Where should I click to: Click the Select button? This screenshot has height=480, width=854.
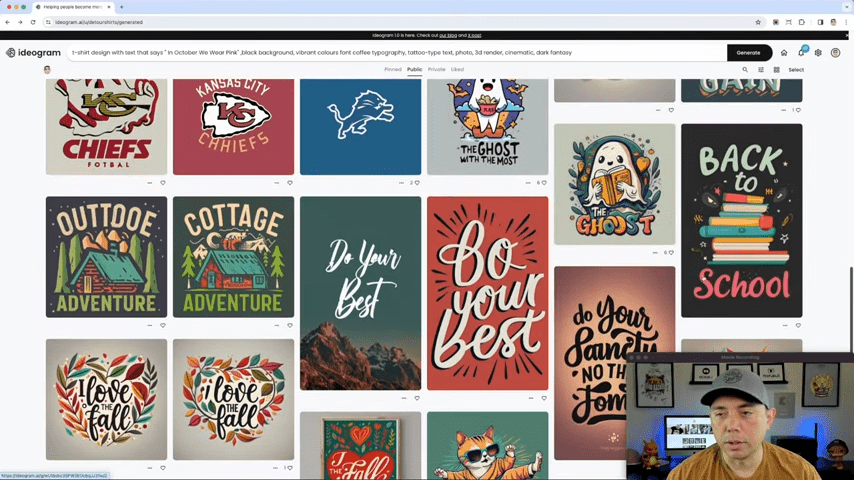pyautogui.click(x=796, y=70)
